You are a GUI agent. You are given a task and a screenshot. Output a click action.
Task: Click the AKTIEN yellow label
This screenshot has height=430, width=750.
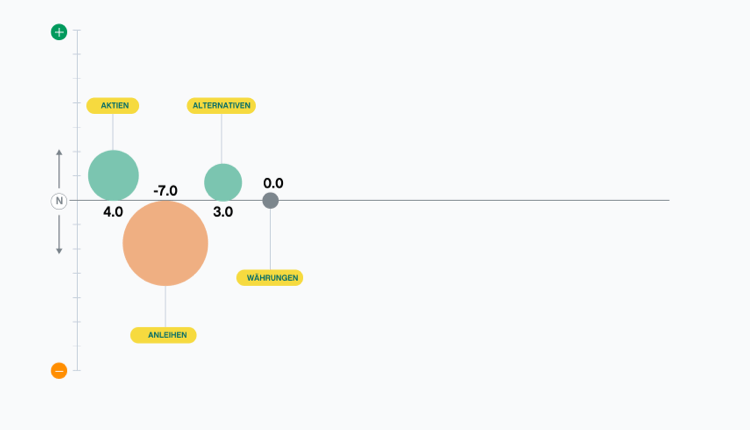click(113, 106)
